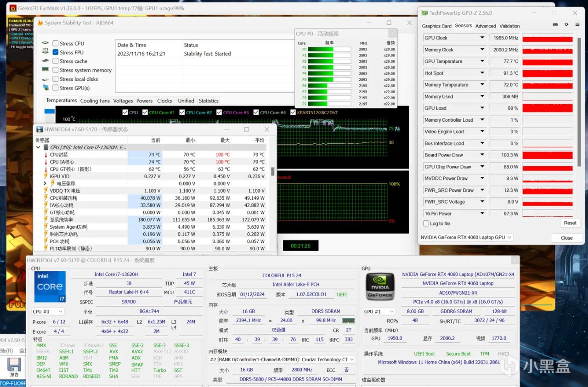Click the GPU-Z refresh icon
Image resolution: width=588 pixels, height=387 pixels.
pos(566,25)
